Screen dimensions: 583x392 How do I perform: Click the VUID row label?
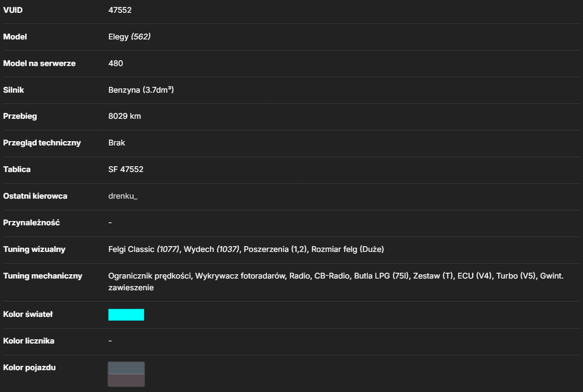13,10
